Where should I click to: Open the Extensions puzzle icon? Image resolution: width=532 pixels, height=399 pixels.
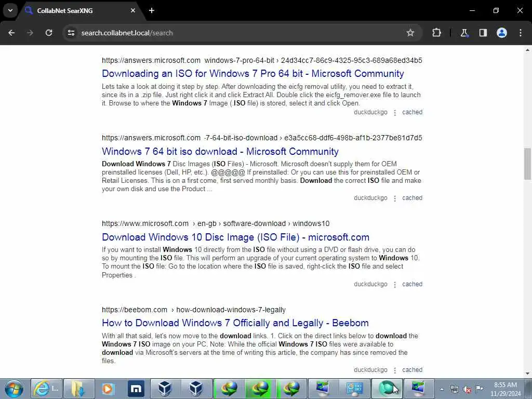(x=436, y=33)
